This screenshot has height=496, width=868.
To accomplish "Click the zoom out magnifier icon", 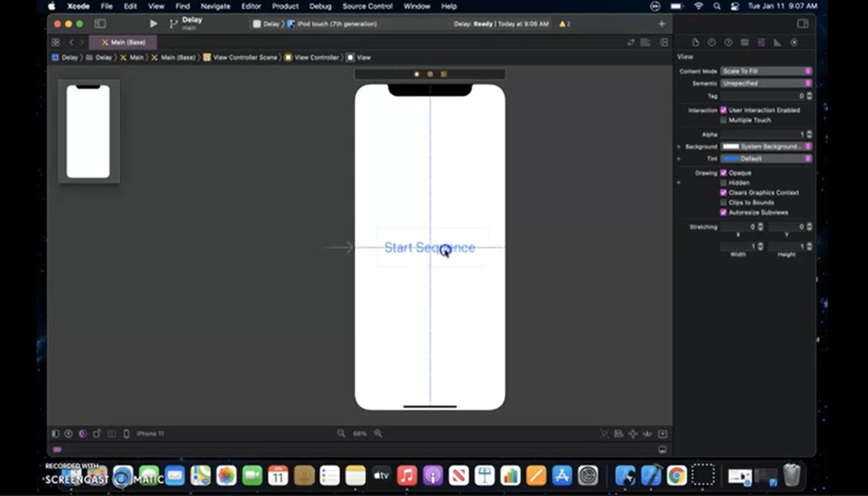I will pos(341,433).
